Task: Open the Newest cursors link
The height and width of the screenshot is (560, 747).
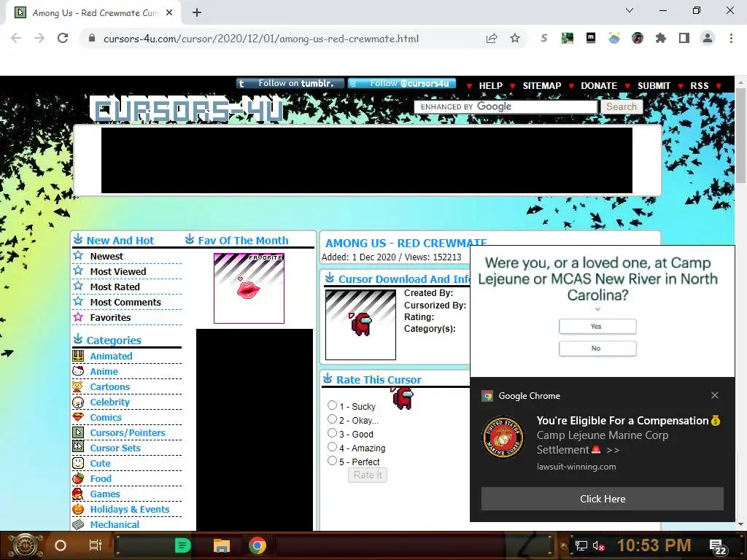Action: click(x=107, y=256)
